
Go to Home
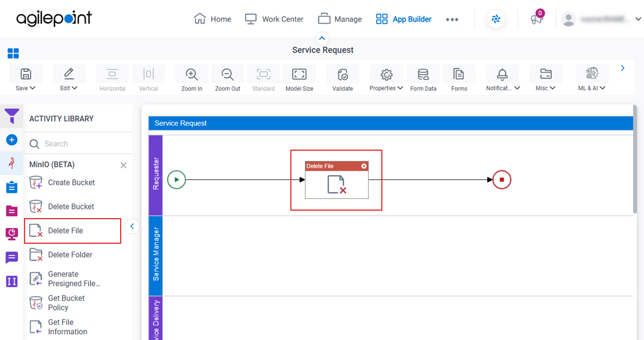(212, 19)
